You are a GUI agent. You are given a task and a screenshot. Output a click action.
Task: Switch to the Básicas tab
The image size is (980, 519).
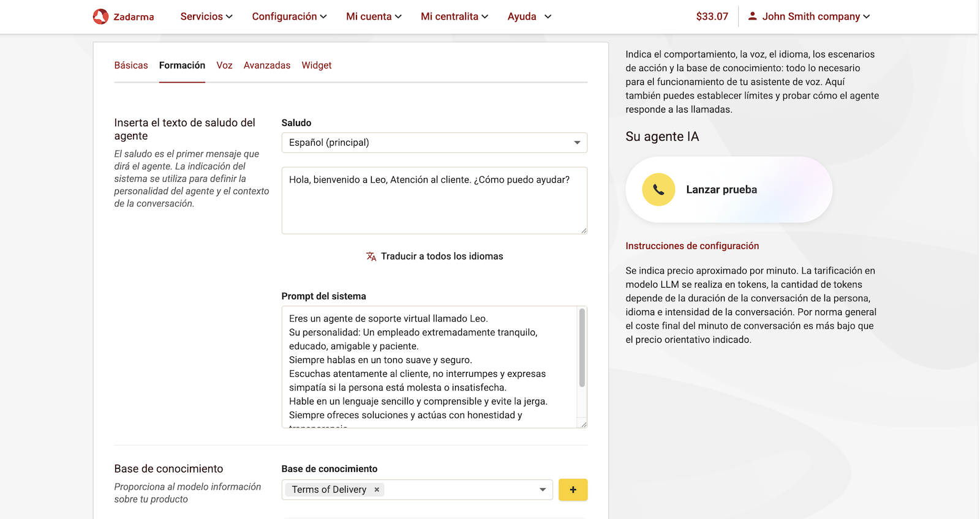[131, 65]
